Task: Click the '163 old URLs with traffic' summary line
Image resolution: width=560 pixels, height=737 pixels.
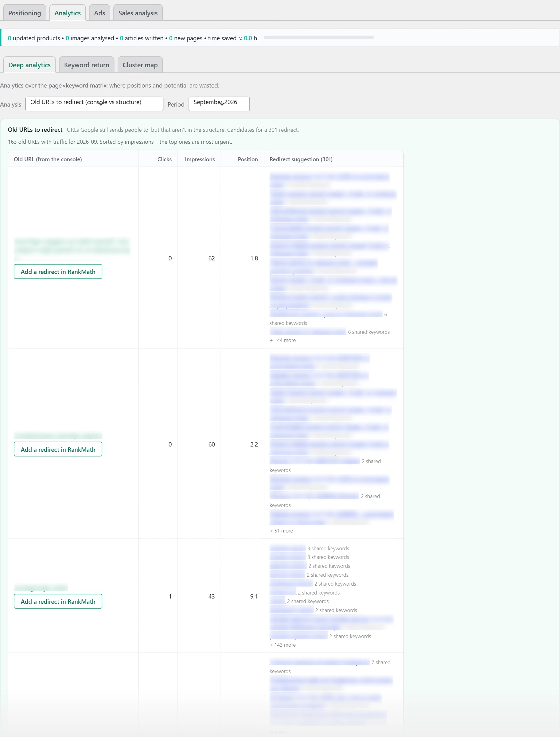Action: (x=120, y=141)
